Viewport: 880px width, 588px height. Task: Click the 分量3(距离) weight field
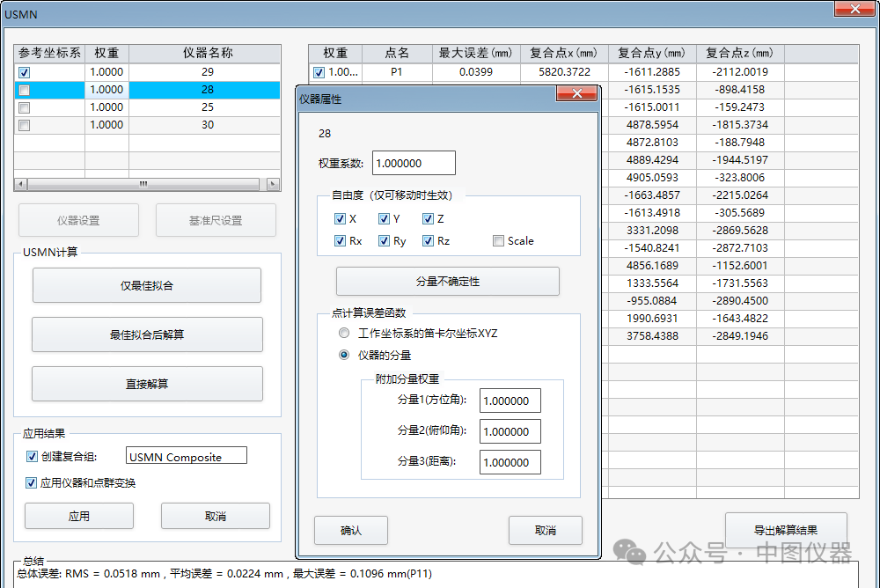(x=510, y=462)
